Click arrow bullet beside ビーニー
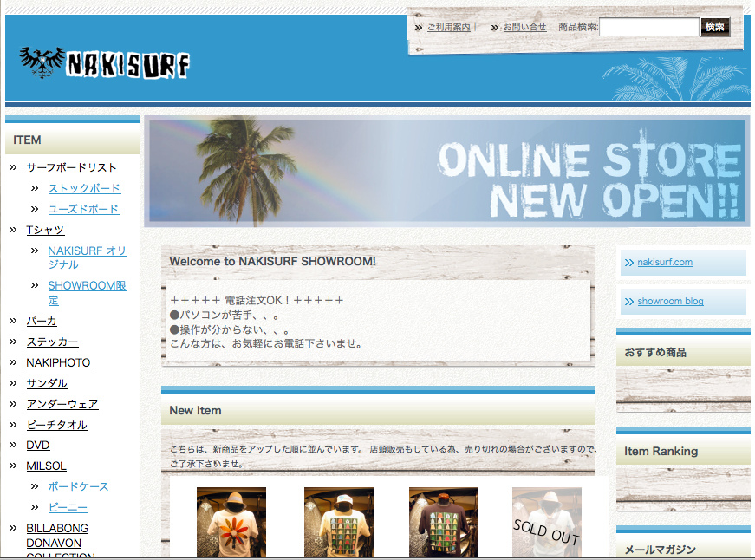The image size is (755, 560). point(35,507)
